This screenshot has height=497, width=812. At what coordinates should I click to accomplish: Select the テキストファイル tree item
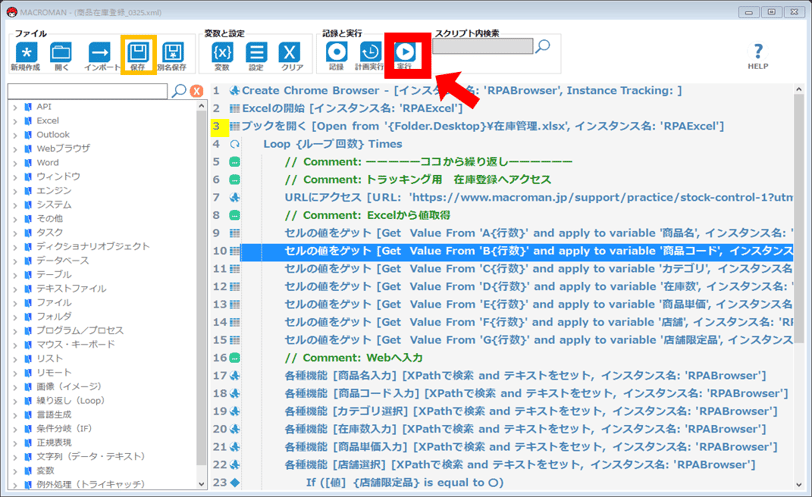click(71, 288)
